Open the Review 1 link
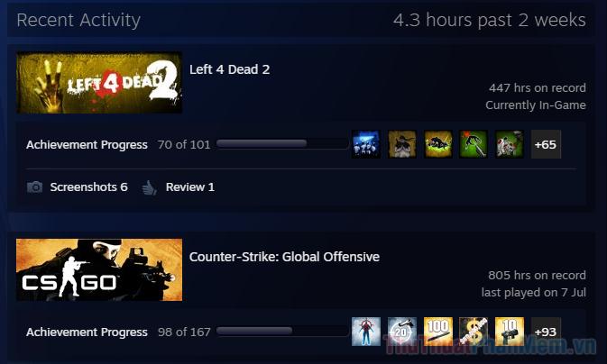Screen dimensions: 607x364 (189, 187)
